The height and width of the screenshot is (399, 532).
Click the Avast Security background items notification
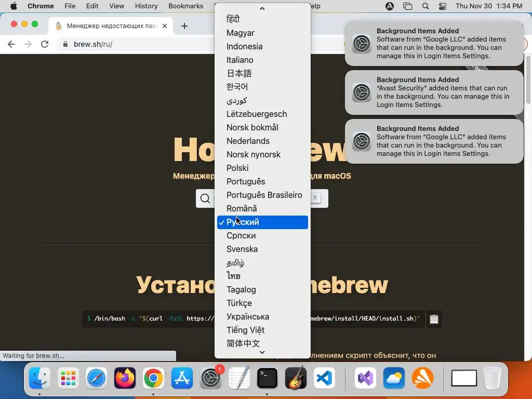434,92
